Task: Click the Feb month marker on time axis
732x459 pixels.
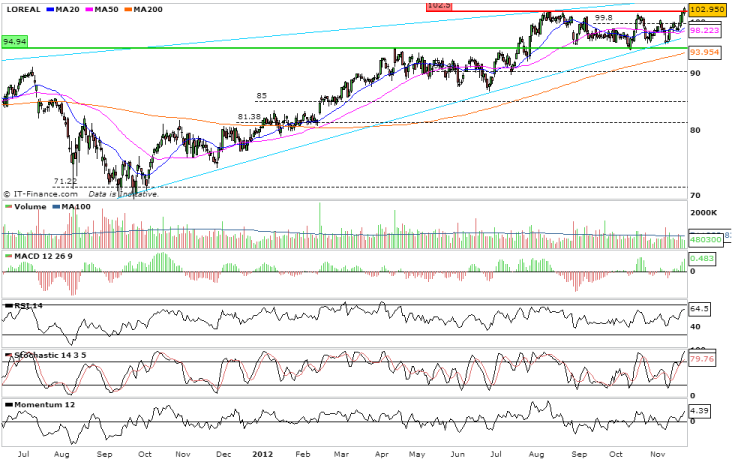Action: 303,454
